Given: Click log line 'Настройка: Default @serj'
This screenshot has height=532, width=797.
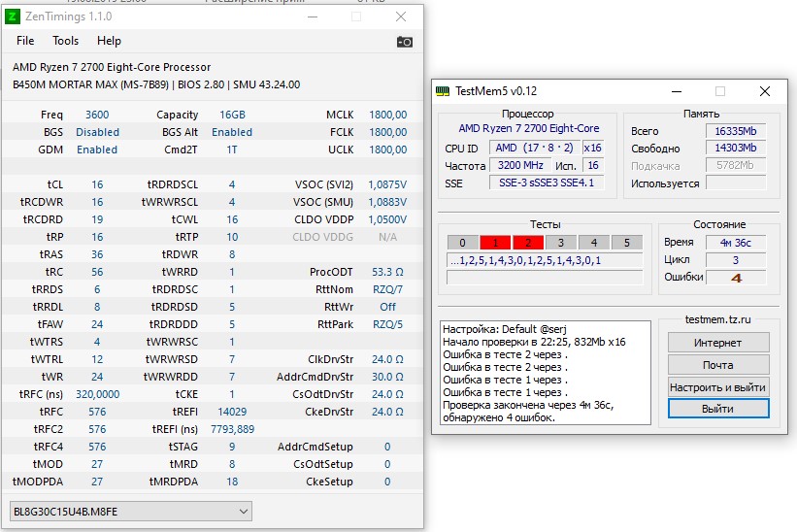Looking at the screenshot, I should click(504, 329).
